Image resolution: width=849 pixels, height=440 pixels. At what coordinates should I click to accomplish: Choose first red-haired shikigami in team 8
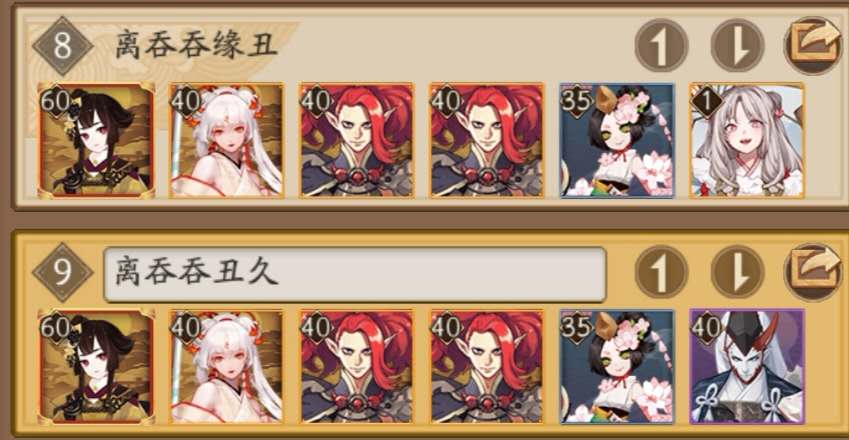357,140
